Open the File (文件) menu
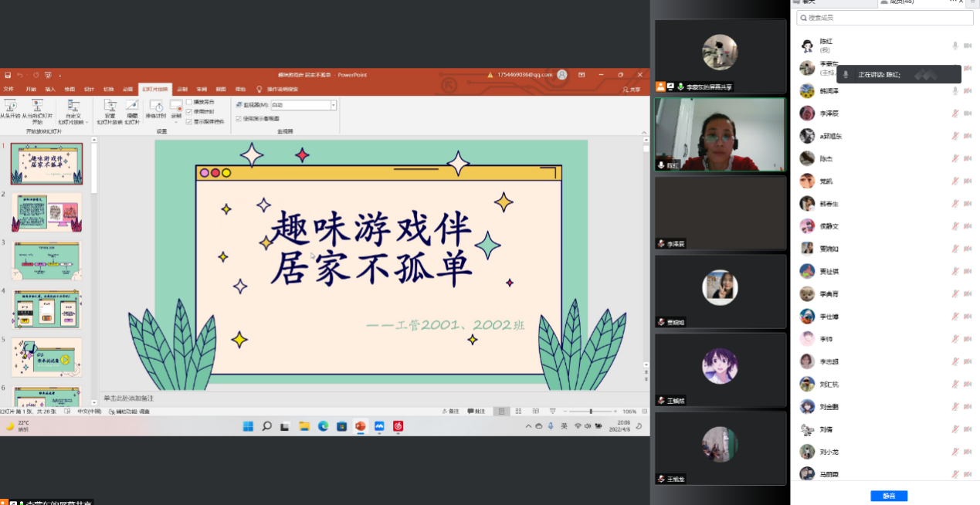980x505 pixels. click(x=8, y=89)
